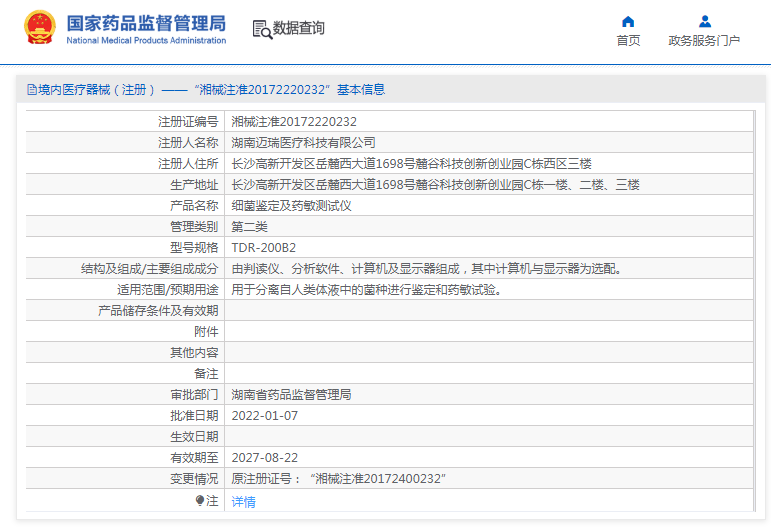Image resolution: width=771 pixels, height=528 pixels.
Task: Select approval department 湖南省药品监督管理局
Action: pyautogui.click(x=291, y=395)
